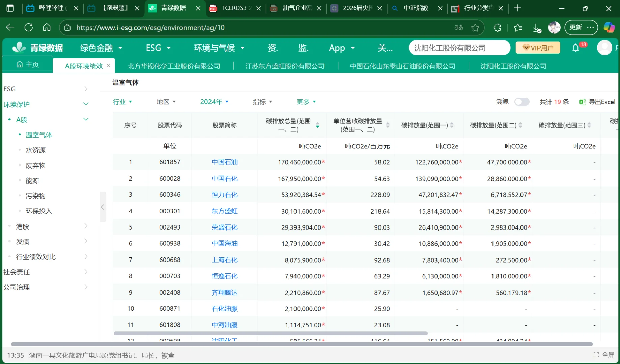
Task: Sort by 碳排放量(范围二) column
Action: tap(520, 125)
